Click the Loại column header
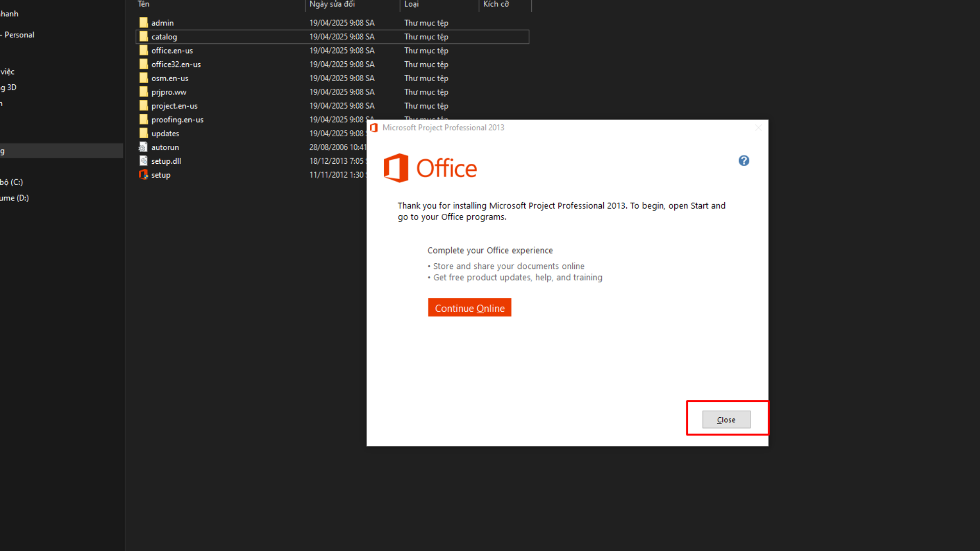The image size is (980, 551). click(x=411, y=4)
